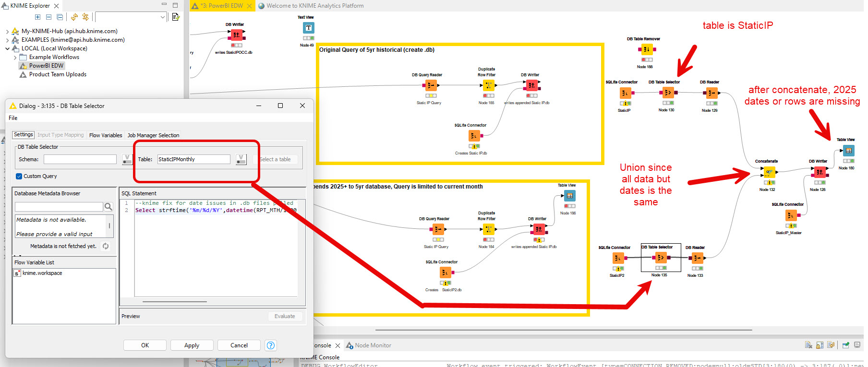The image size is (868, 367).
Task: Click the metadata browser search magnifier icon
Action: (108, 207)
